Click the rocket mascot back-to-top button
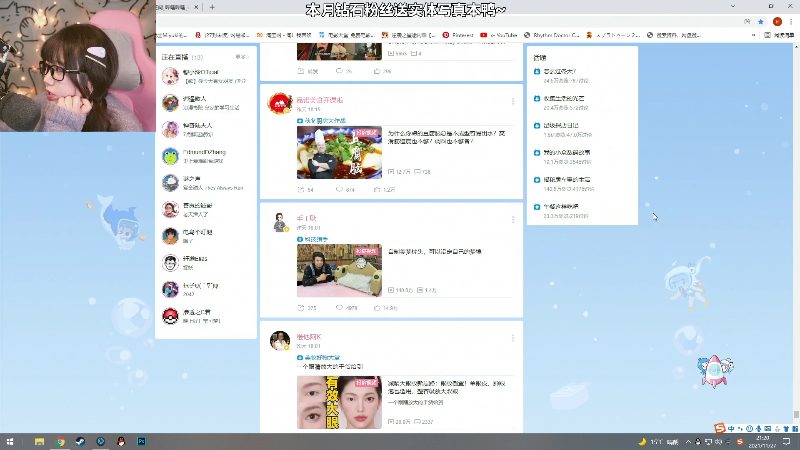Viewport: 800px width, 450px height. coord(715,371)
